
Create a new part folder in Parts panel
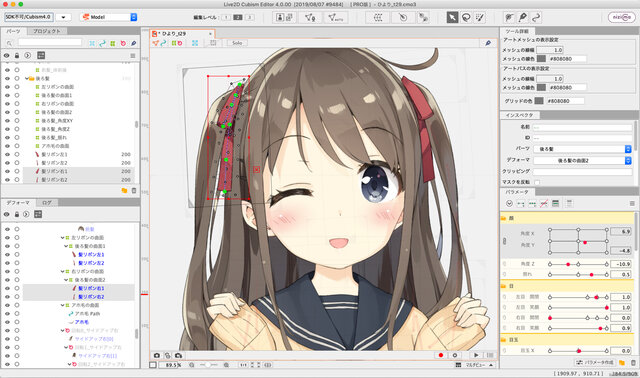(124, 190)
